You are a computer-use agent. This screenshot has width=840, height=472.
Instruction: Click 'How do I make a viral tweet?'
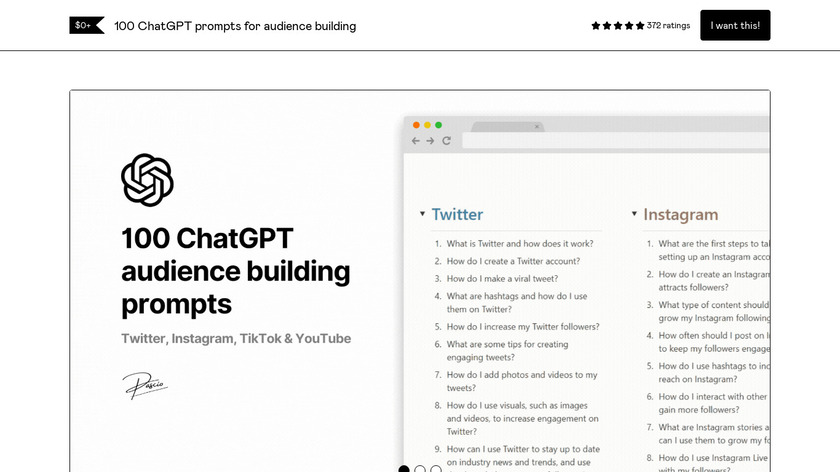point(502,279)
